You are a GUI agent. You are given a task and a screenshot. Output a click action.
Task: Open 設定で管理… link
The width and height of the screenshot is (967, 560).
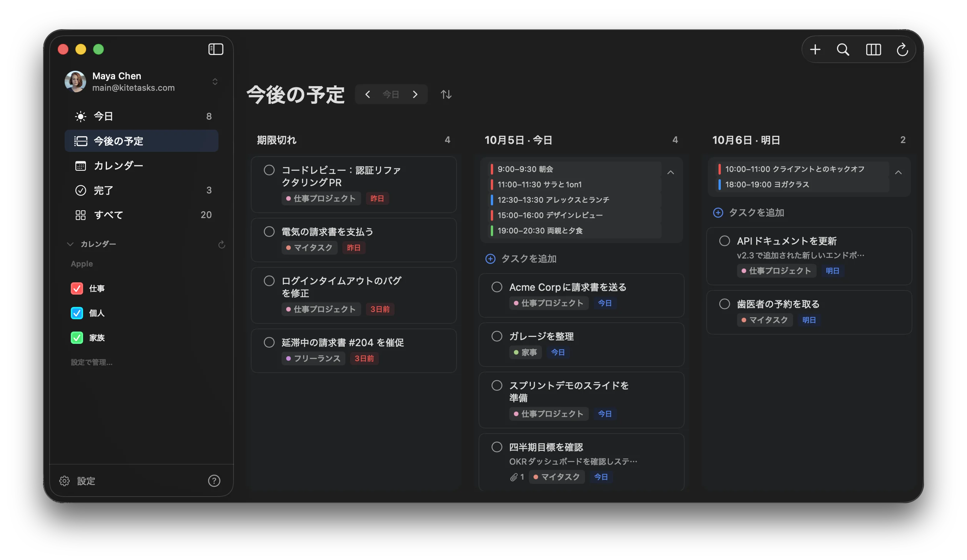tap(92, 362)
